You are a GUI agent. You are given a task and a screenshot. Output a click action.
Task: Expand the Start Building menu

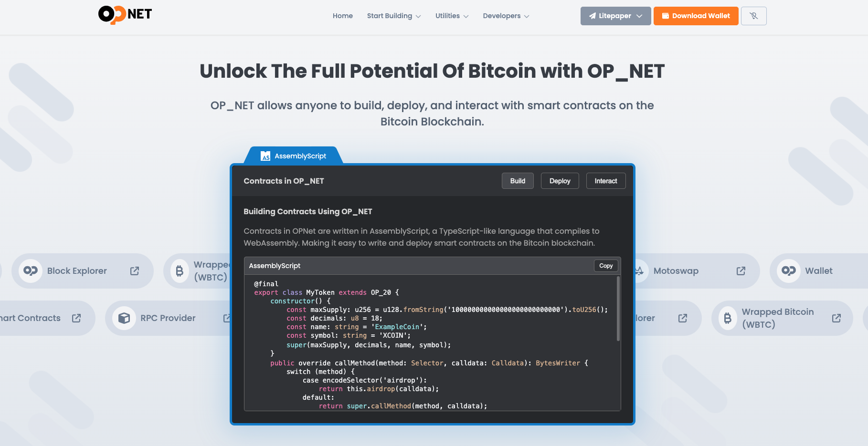click(394, 16)
